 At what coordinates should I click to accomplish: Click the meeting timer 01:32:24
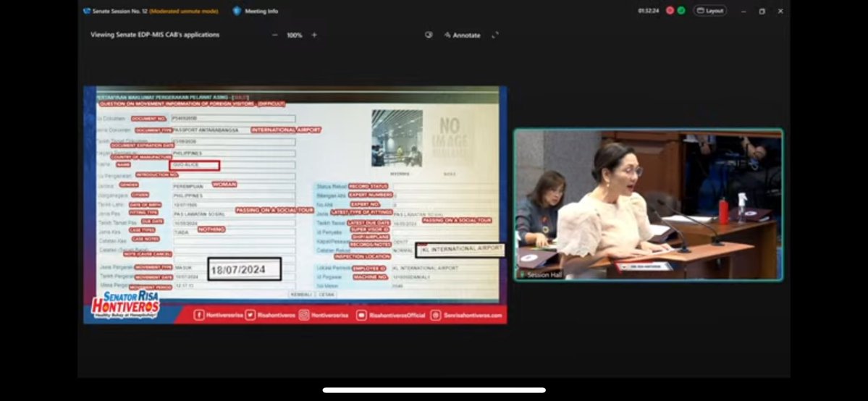point(648,11)
